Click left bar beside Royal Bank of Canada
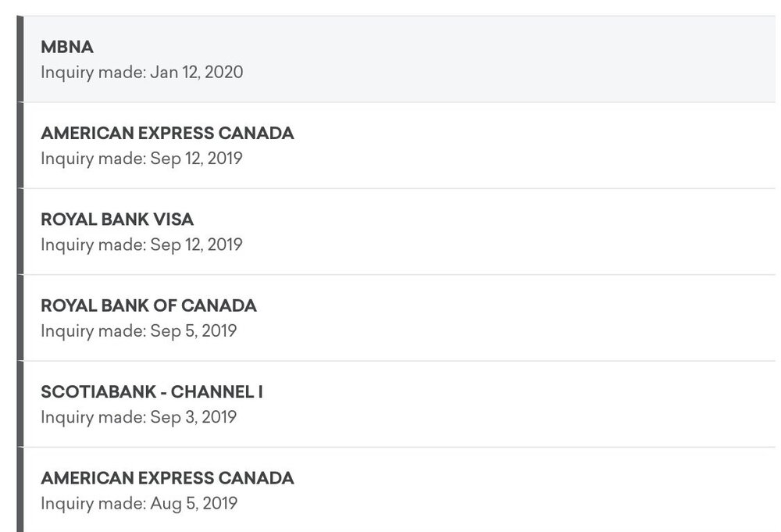Screen dimensions: 781x532 (x=20, y=318)
